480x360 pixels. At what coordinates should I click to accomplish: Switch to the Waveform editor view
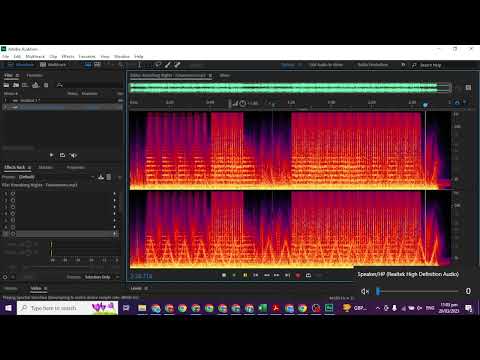tap(22, 65)
